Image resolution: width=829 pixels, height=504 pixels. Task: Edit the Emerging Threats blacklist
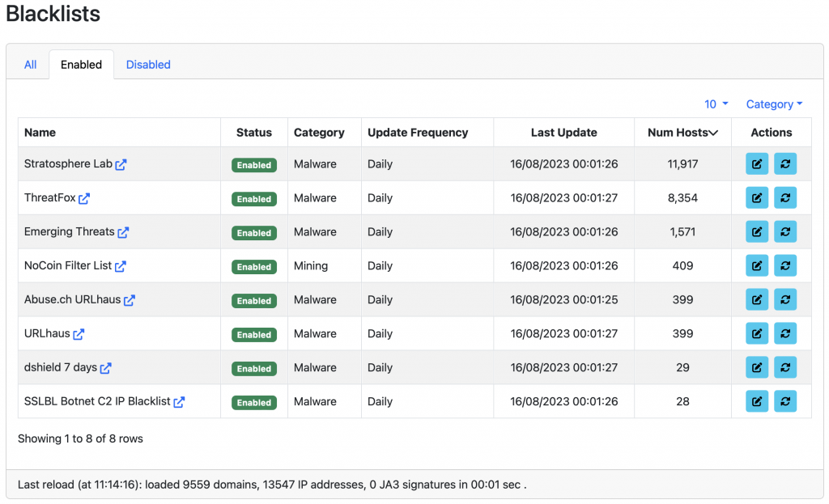coord(757,231)
